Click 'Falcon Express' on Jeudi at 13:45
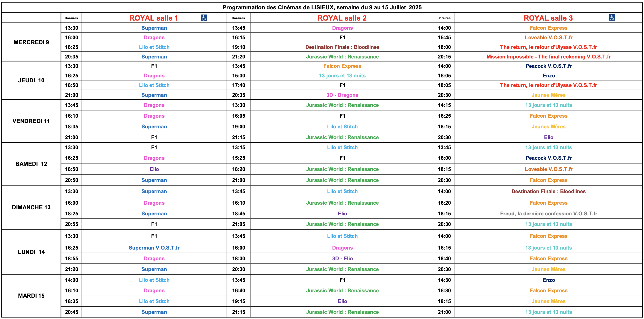Image resolution: width=644 pixels, height=319 pixels. click(342, 66)
